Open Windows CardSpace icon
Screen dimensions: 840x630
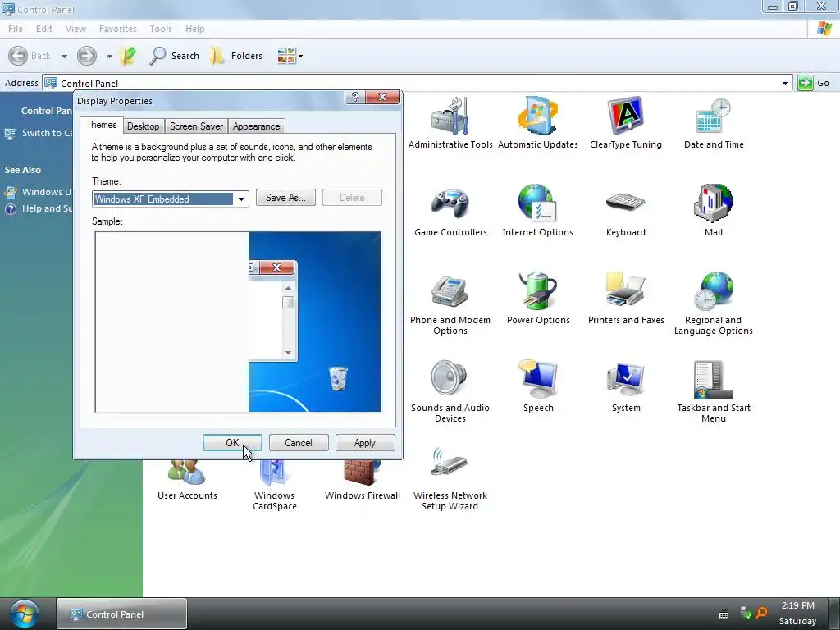point(274,485)
